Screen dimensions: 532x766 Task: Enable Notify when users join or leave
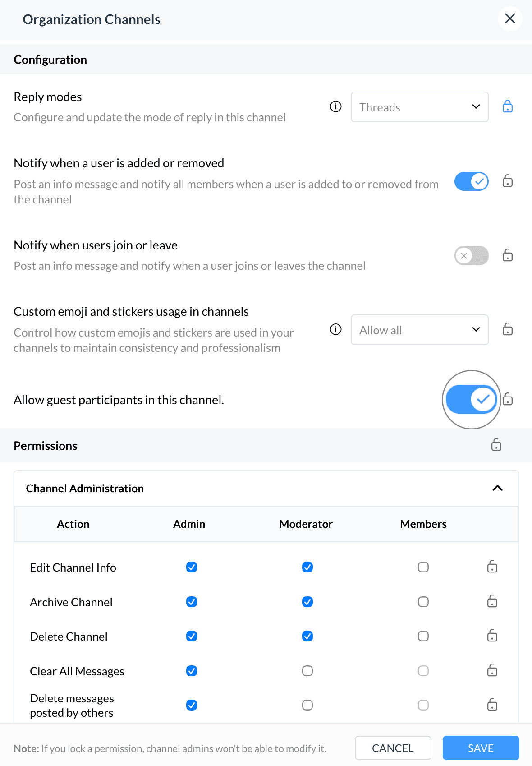pyautogui.click(x=472, y=256)
